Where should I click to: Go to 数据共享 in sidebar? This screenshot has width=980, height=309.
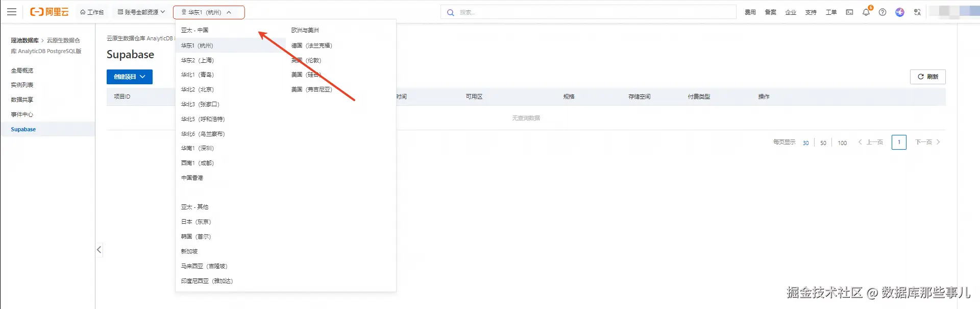[x=22, y=100]
